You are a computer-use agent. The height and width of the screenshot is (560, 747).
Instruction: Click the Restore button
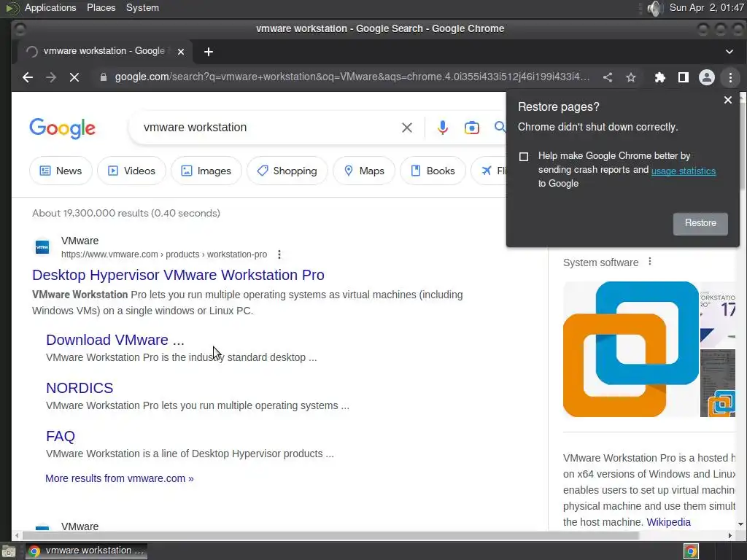[700, 223]
